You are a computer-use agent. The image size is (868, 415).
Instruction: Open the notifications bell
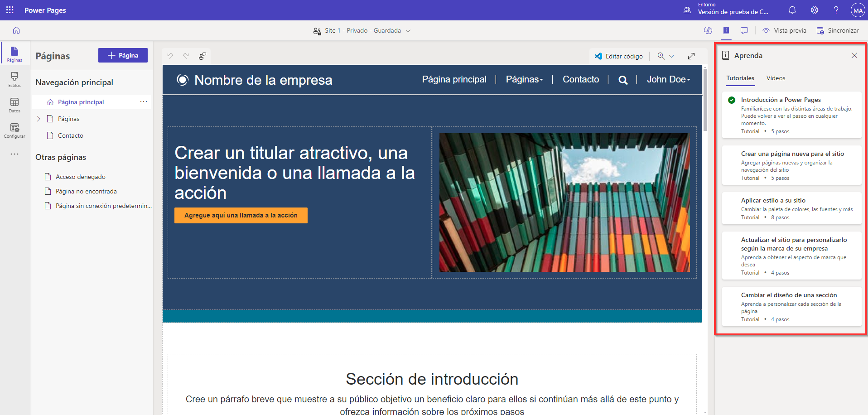coord(792,10)
